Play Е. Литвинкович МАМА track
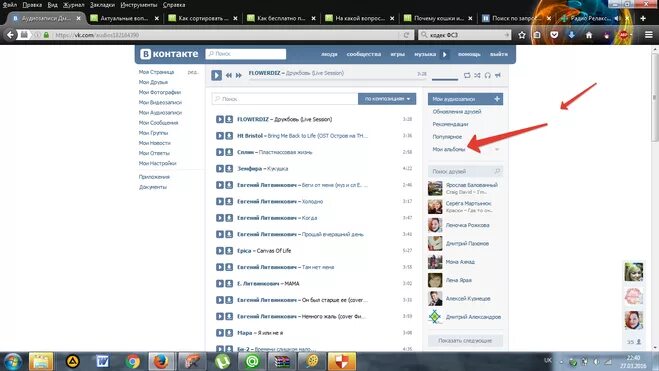Screen dimensions: 659x371 220,284
